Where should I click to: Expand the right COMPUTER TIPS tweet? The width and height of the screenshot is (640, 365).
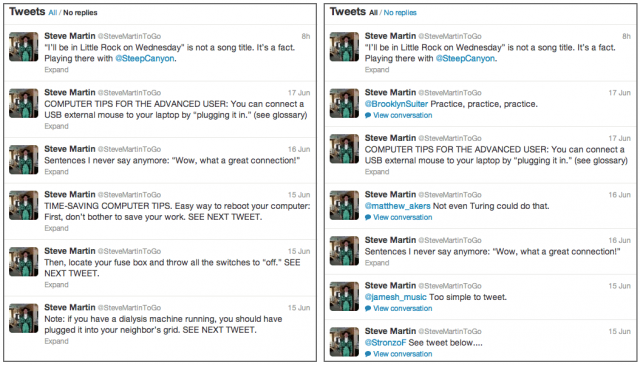pos(377,172)
